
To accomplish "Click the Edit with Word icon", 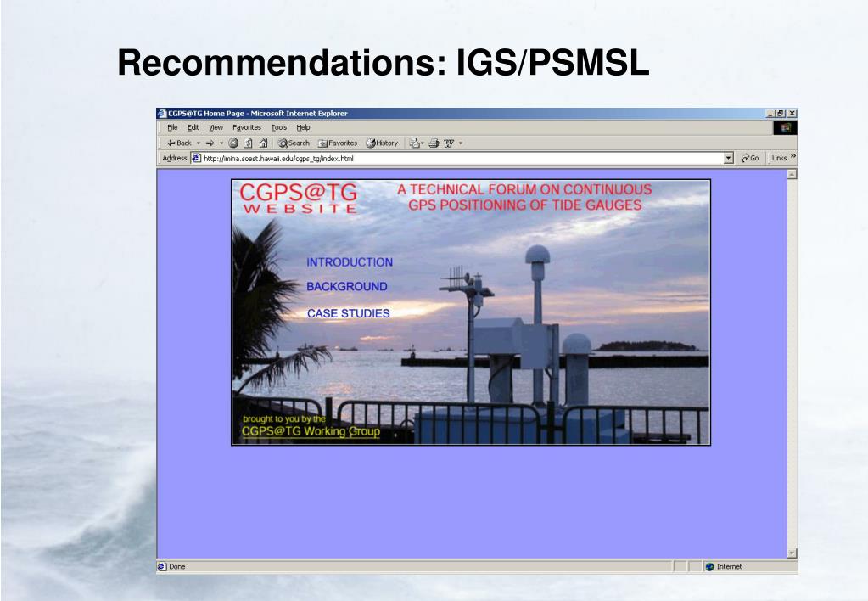I will pyautogui.click(x=448, y=143).
